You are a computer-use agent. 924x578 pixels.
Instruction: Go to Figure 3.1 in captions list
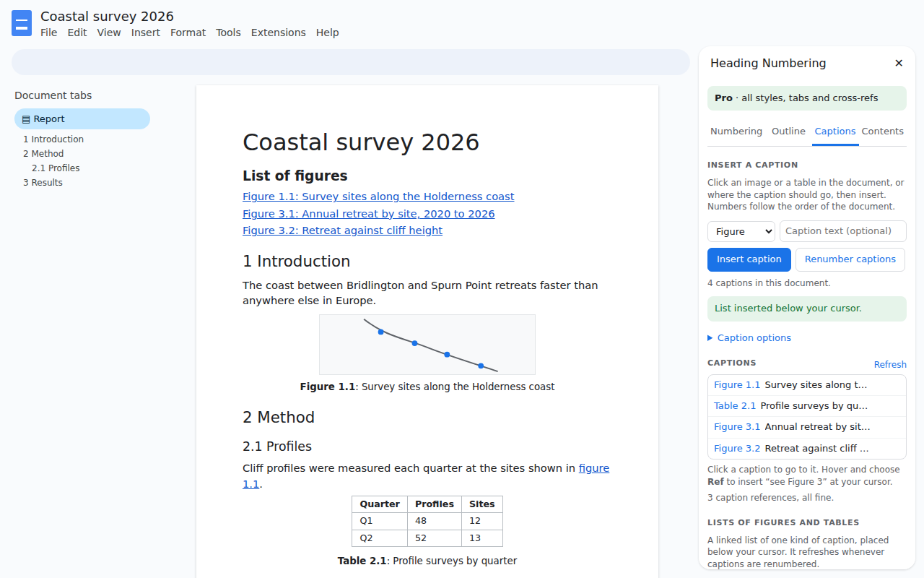coord(807,427)
